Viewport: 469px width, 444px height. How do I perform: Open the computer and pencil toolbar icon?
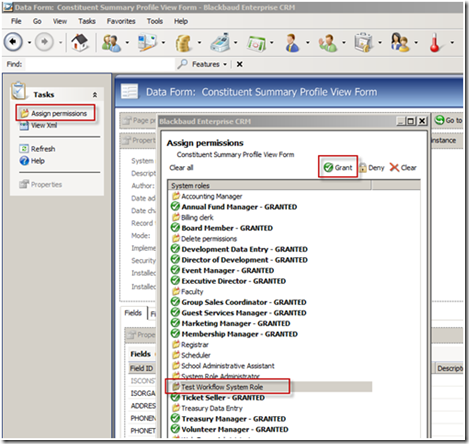point(147,42)
